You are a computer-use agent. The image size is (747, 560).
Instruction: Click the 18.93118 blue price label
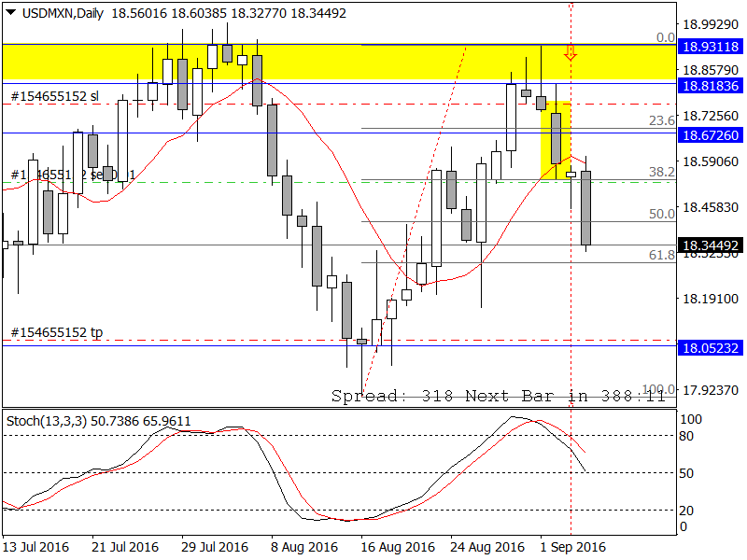tap(711, 47)
